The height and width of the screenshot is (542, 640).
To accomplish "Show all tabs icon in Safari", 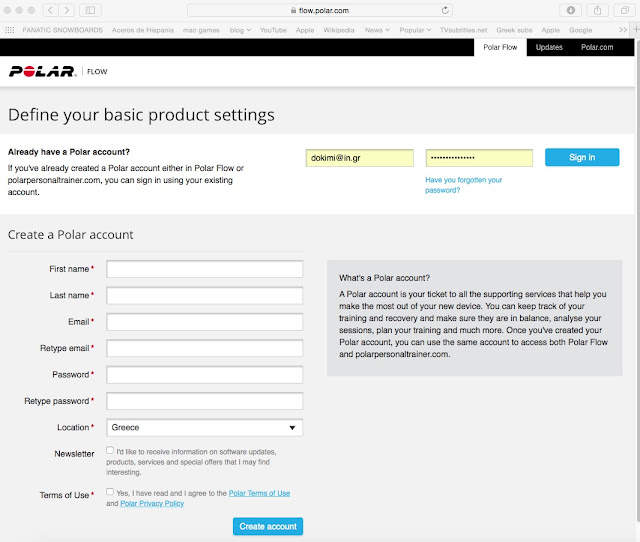I will click(624, 10).
